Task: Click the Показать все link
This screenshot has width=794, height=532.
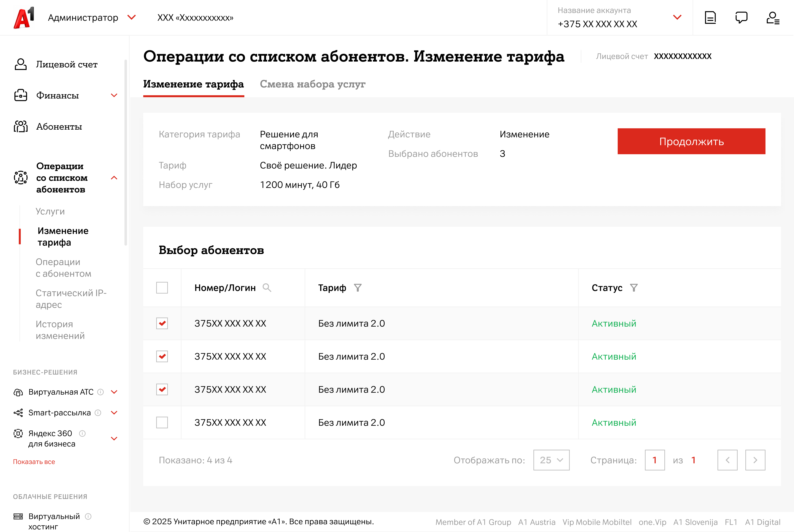Action: coord(34,462)
